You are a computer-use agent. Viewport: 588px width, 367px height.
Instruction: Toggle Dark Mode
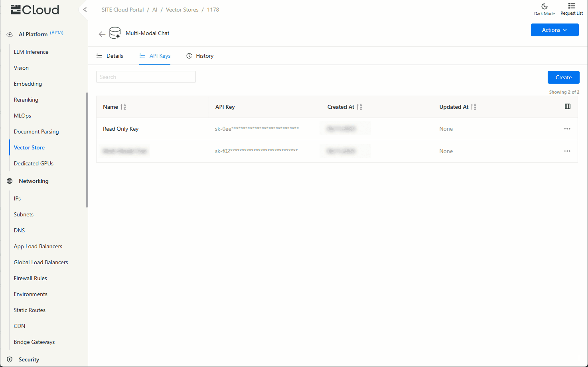[544, 9]
